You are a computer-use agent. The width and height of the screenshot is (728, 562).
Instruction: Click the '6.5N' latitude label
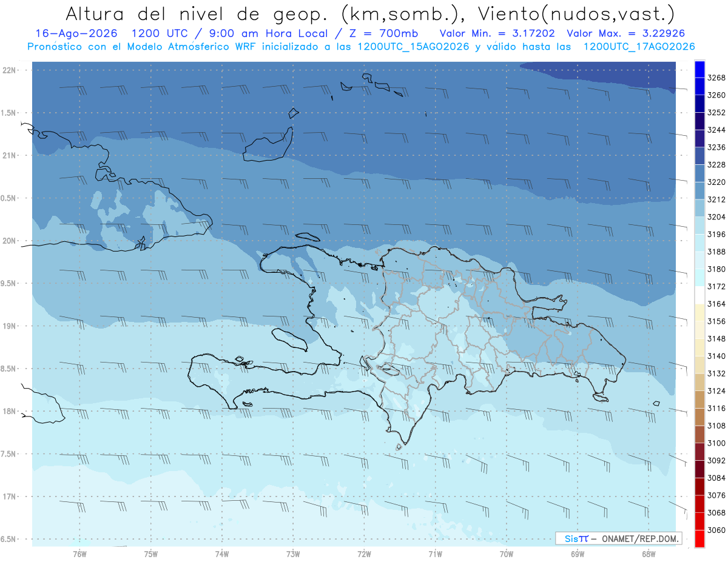click(9, 539)
